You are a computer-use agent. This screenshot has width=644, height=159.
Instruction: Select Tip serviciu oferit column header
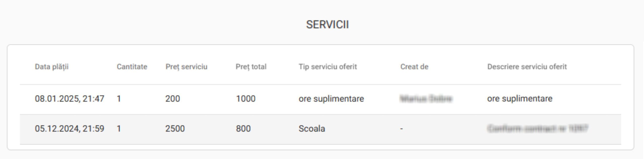[x=328, y=67]
